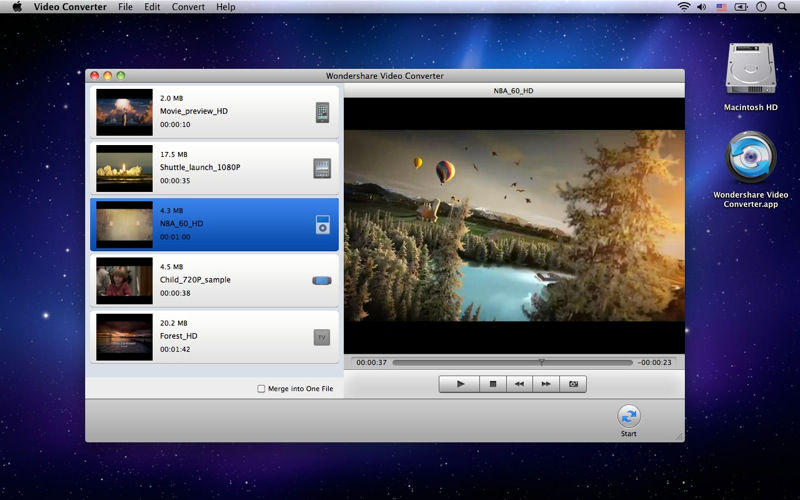Viewport: 800px width, 500px height.
Task: Open the volume control in menu bar
Action: (x=702, y=7)
